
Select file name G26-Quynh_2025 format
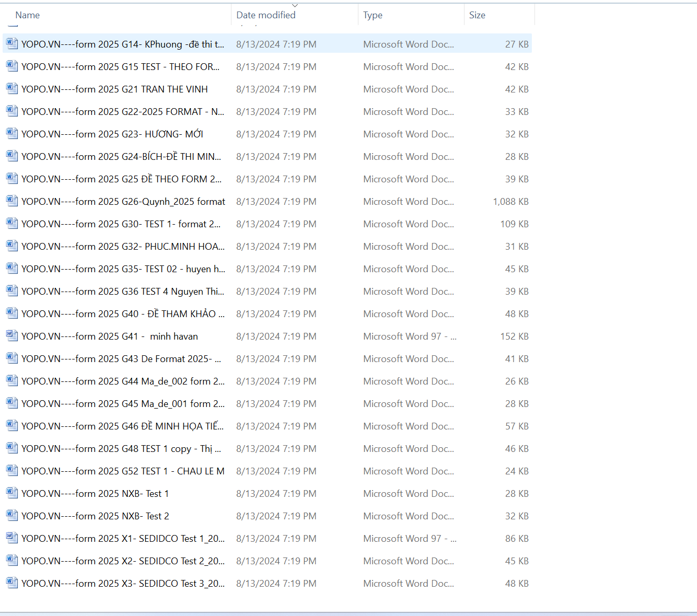pyautogui.click(x=124, y=202)
